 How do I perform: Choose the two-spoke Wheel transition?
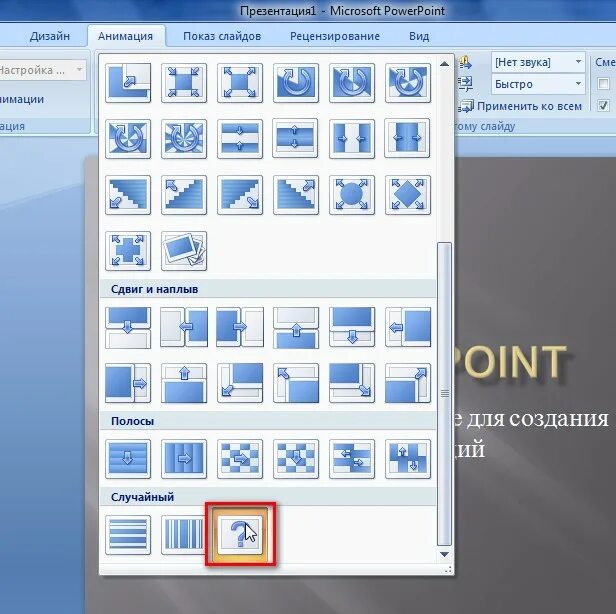(x=352, y=83)
